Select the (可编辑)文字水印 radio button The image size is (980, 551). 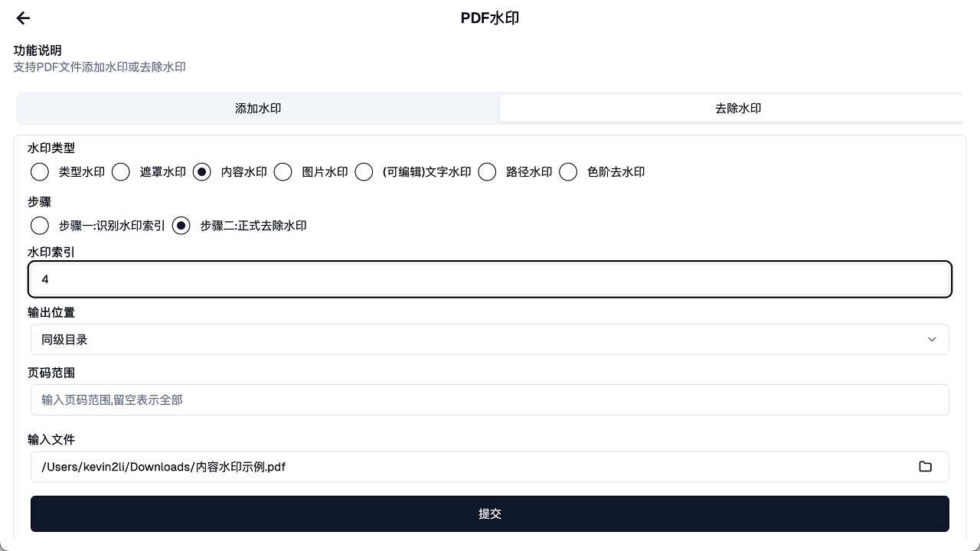tap(364, 172)
